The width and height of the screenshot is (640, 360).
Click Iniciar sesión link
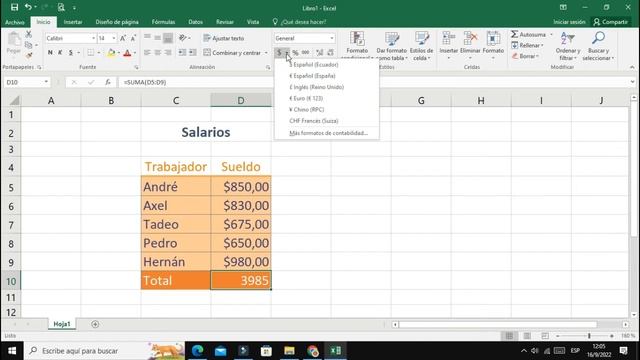[569, 22]
